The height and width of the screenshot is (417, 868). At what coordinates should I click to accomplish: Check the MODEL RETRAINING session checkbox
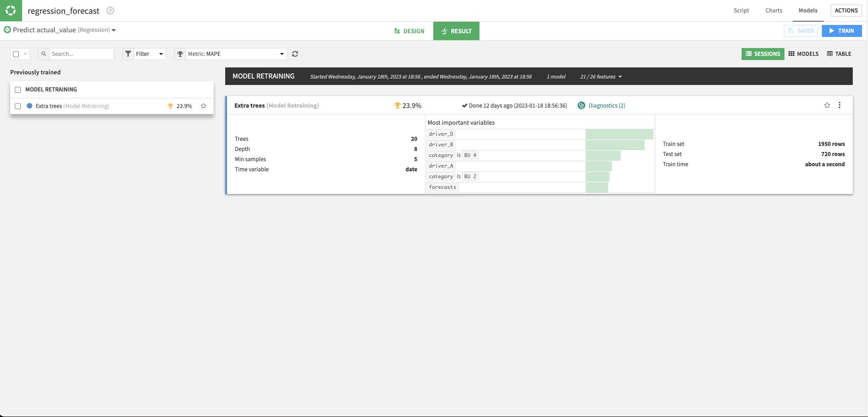pos(18,89)
